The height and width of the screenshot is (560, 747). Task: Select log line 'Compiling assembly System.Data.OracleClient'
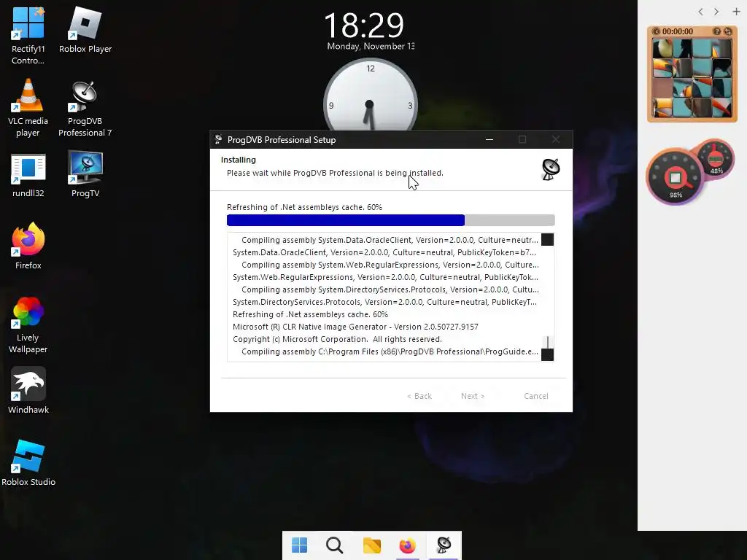click(390, 240)
